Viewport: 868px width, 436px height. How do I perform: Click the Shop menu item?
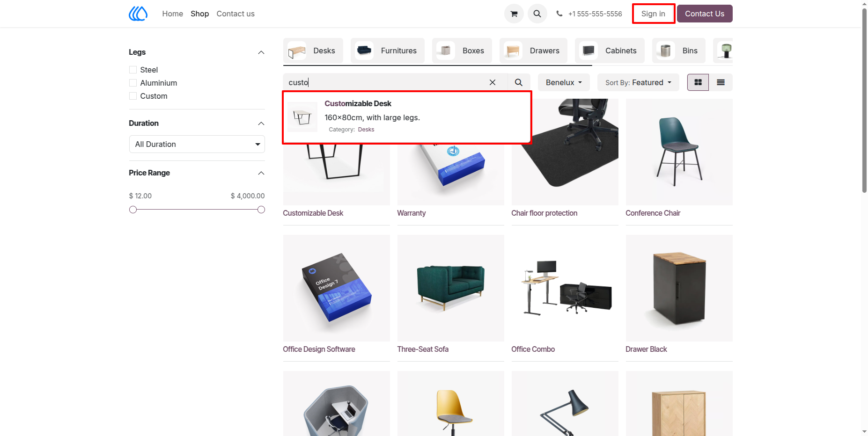tap(199, 14)
